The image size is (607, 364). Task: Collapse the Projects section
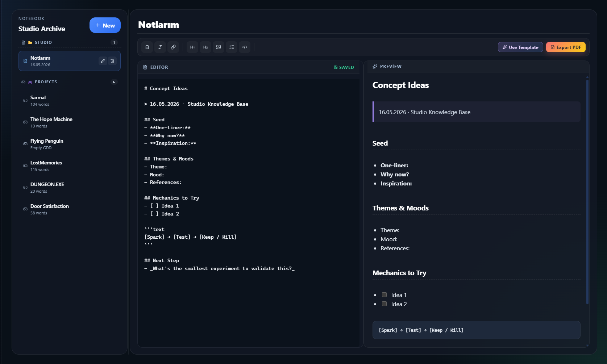[70, 82]
